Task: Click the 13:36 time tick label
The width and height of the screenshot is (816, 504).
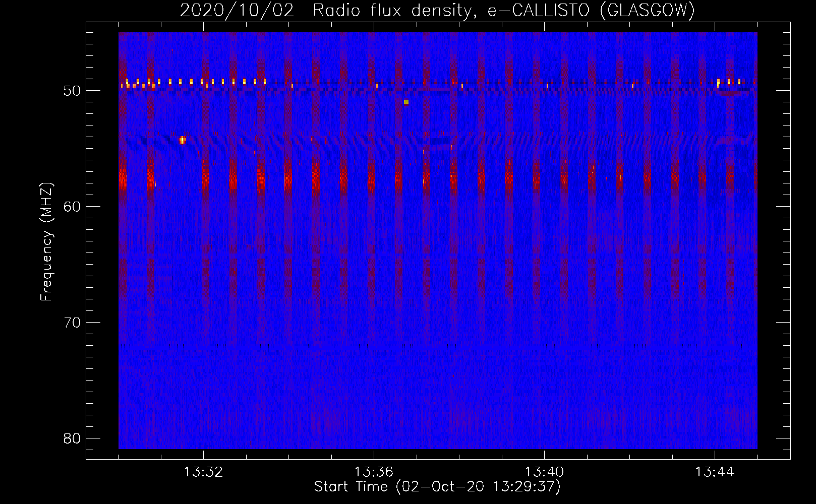Action: 374,472
